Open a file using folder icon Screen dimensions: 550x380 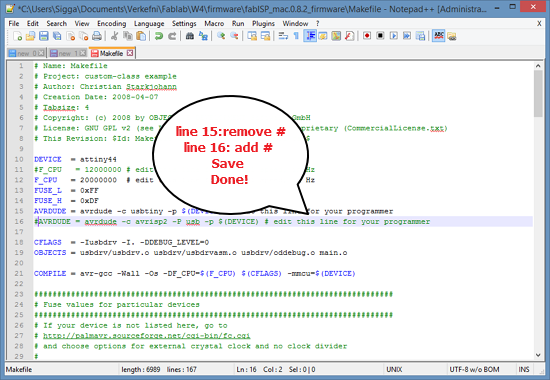pyautogui.click(x=31, y=36)
